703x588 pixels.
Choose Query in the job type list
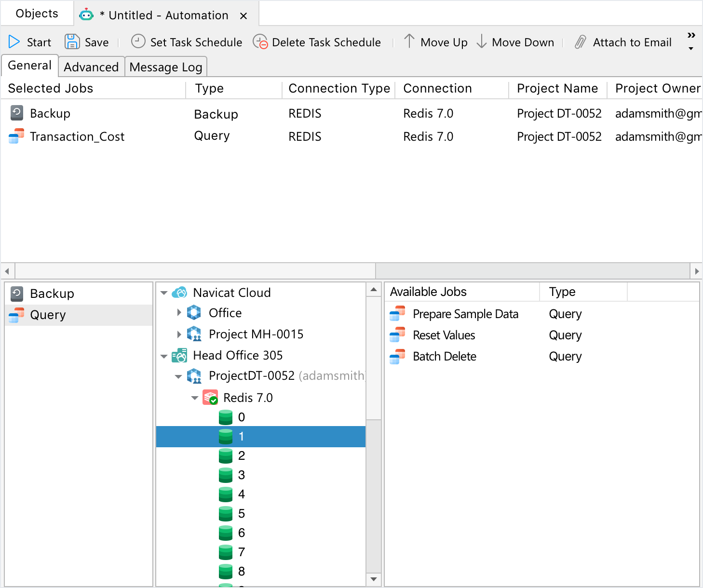click(x=79, y=315)
